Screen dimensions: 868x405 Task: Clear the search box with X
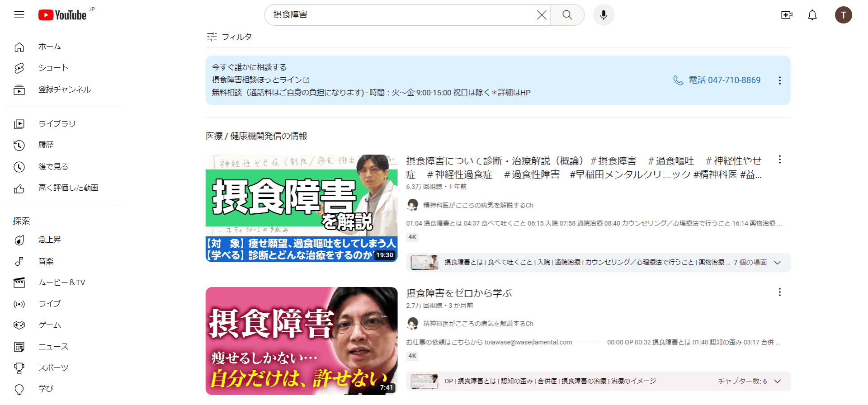tap(541, 15)
